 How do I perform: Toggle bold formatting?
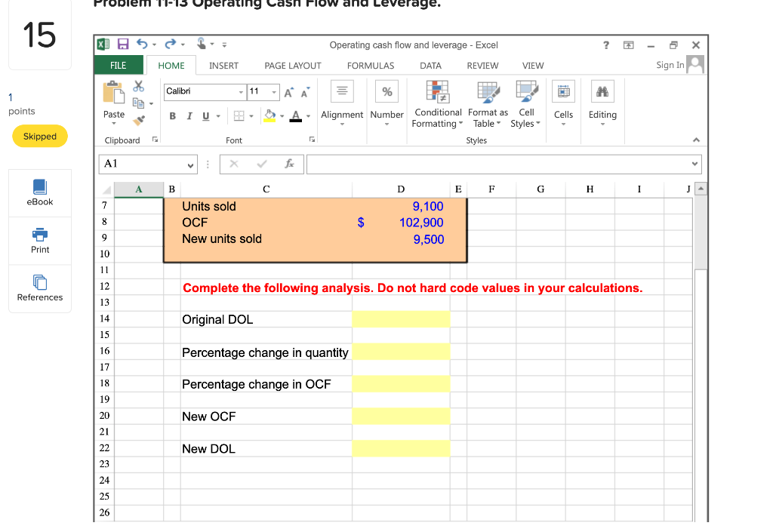tap(174, 117)
